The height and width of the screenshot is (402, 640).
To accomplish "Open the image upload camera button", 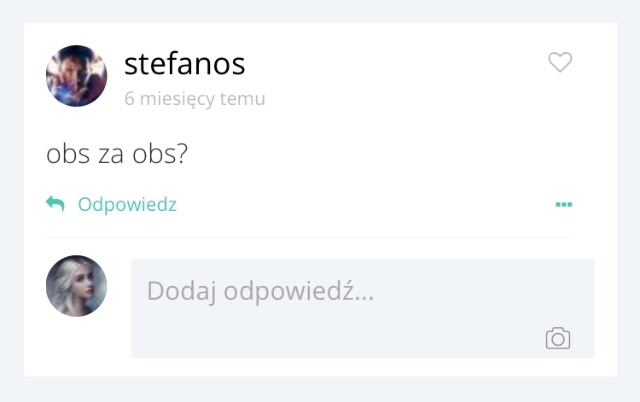I will (x=558, y=338).
